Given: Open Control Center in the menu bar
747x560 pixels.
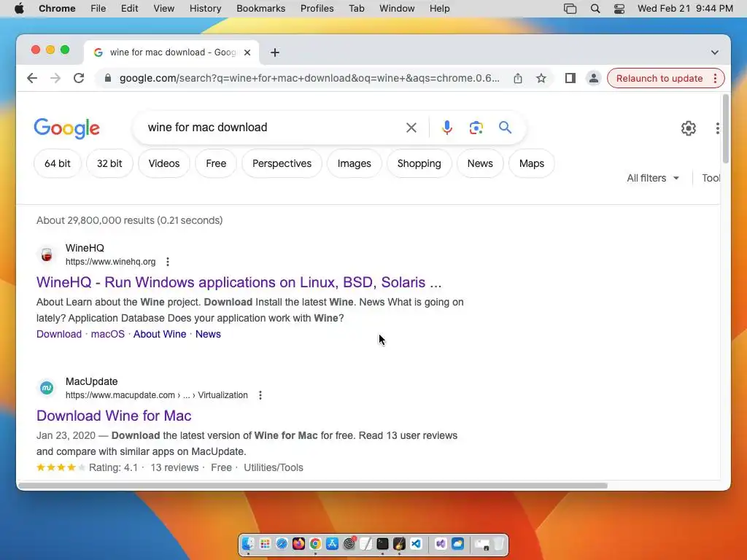Looking at the screenshot, I should (x=619, y=9).
